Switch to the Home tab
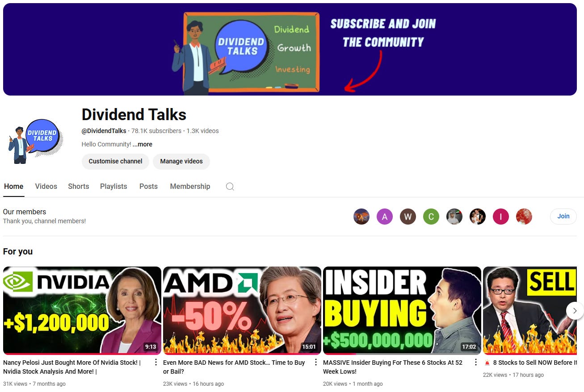This screenshot has width=584, height=392. point(13,187)
